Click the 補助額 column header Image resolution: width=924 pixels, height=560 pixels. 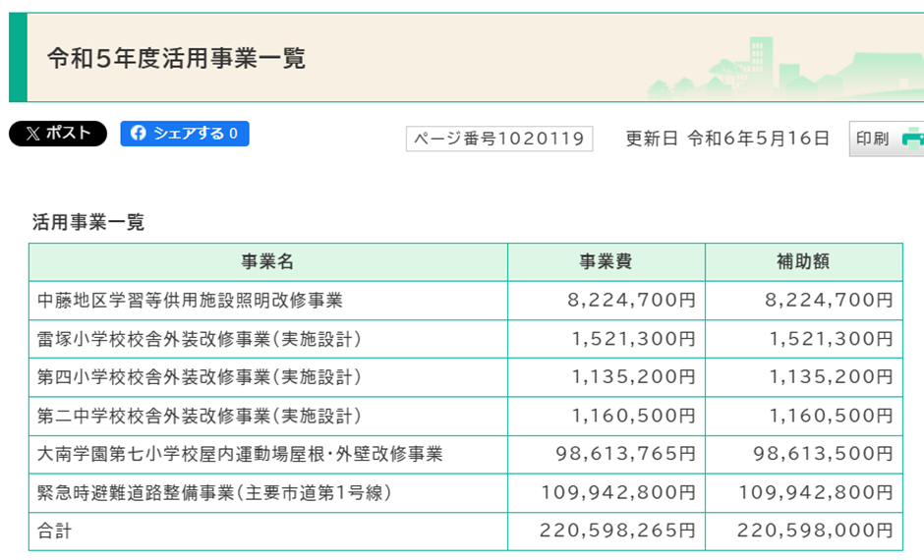coord(803,262)
